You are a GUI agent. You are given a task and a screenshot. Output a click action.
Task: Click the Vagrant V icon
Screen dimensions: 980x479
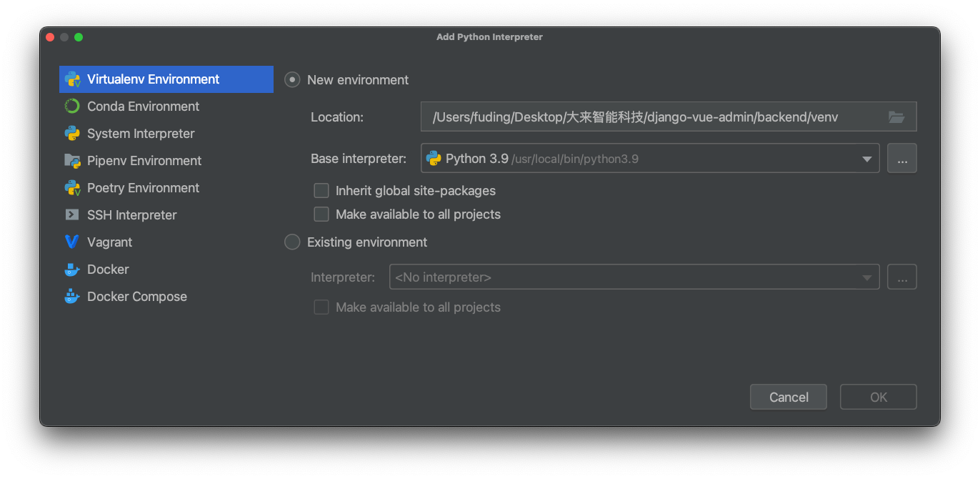(72, 242)
